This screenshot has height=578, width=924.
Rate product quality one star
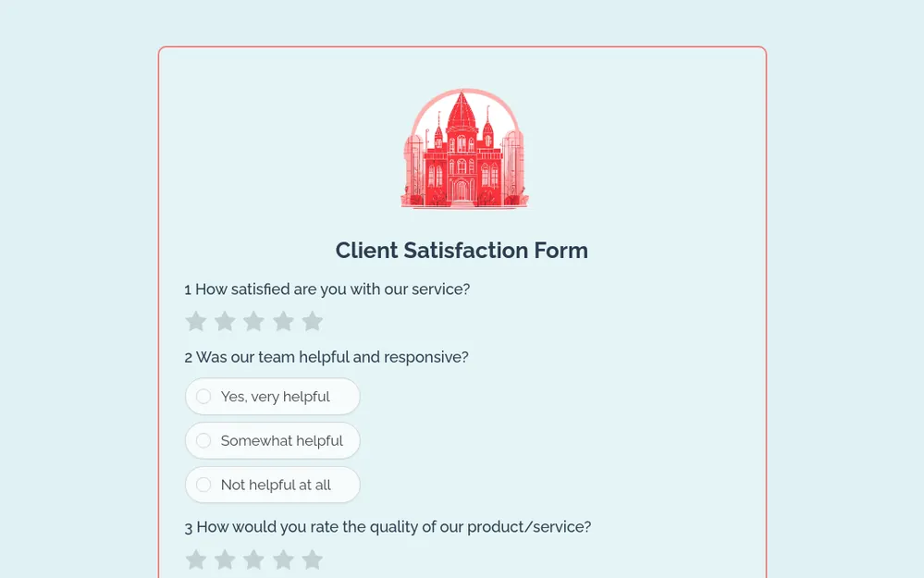pos(196,560)
